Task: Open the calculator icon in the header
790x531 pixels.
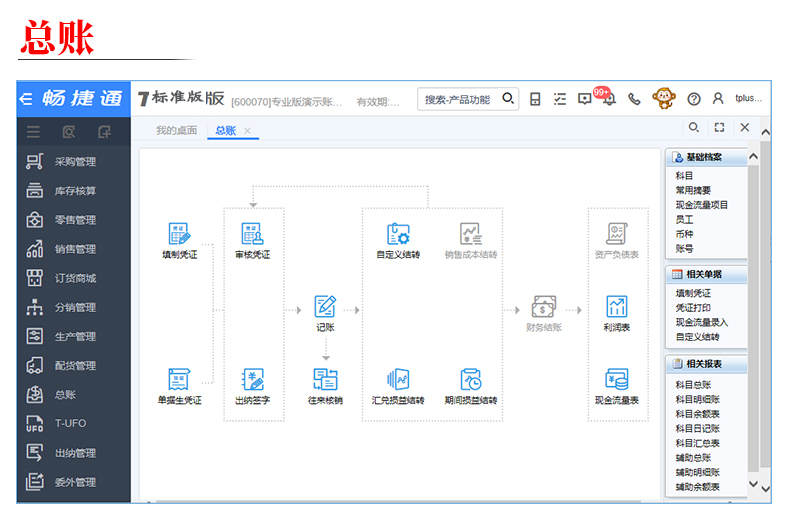Action: [x=535, y=99]
